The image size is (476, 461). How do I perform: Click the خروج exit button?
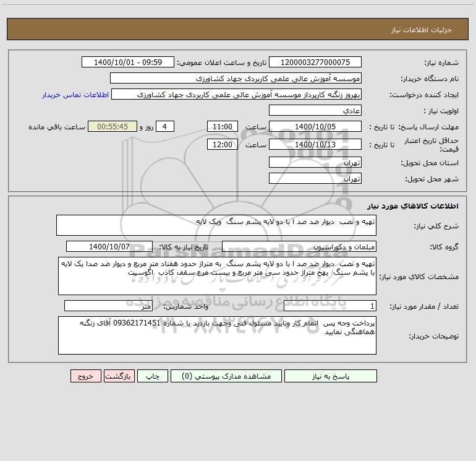[85, 376]
